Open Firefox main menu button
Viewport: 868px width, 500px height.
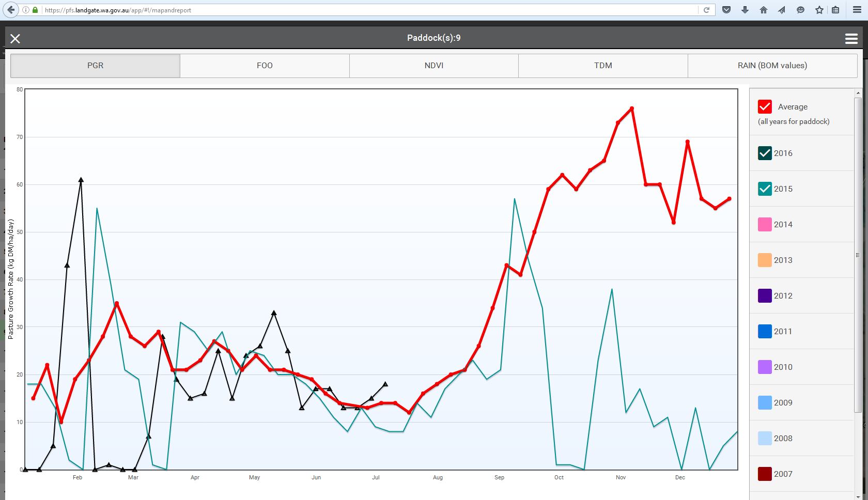coord(857,10)
